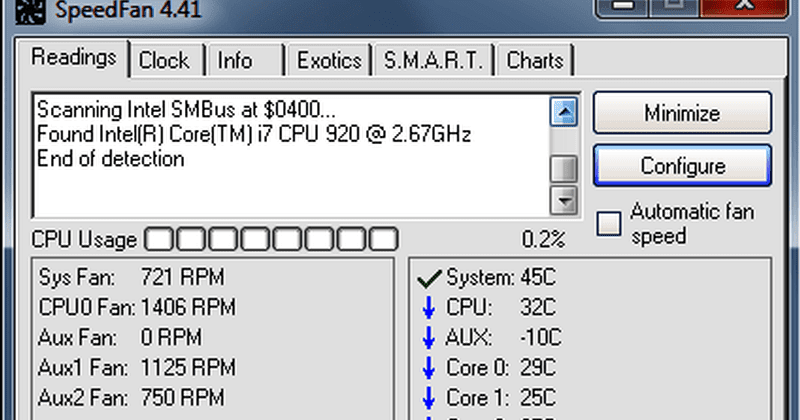Select the Aux Fan 0 RPM reading

pyautogui.click(x=120, y=338)
